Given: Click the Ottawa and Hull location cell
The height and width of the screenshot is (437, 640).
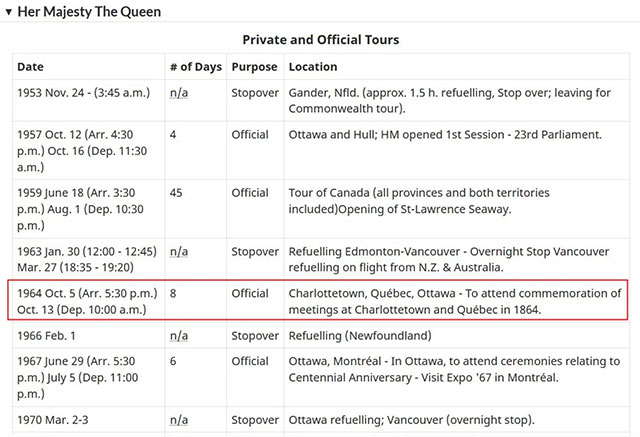Looking at the screenshot, I should [457, 151].
